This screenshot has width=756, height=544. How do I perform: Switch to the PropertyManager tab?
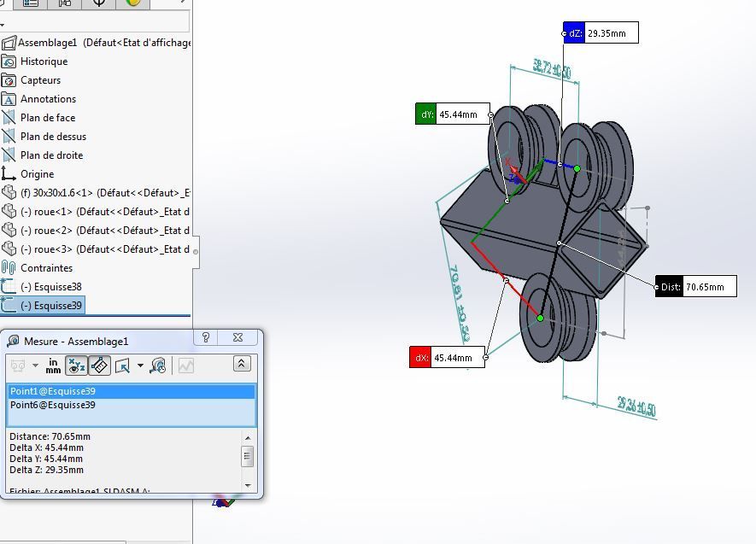click(x=31, y=4)
